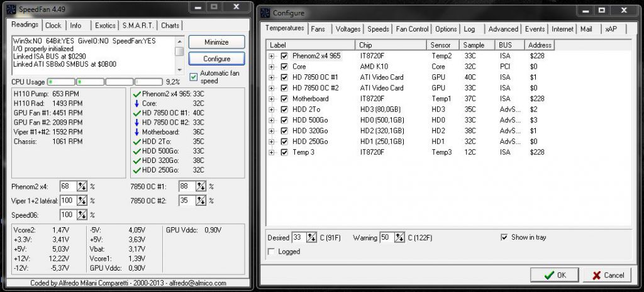Click green check beside HDD 250Go reading

click(137, 170)
